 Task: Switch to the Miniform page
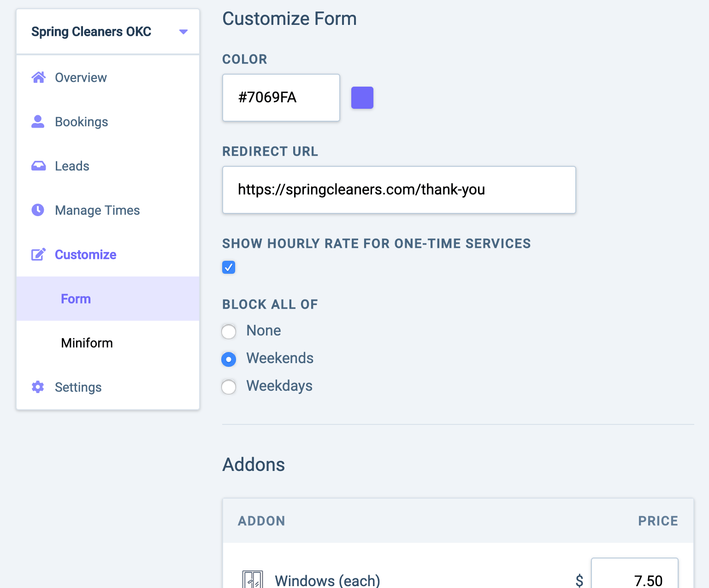pyautogui.click(x=87, y=343)
